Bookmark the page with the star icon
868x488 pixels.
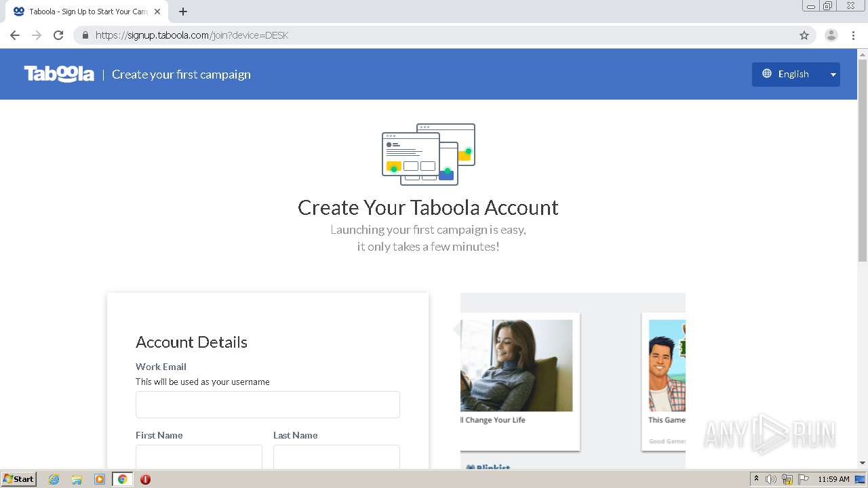804,35
